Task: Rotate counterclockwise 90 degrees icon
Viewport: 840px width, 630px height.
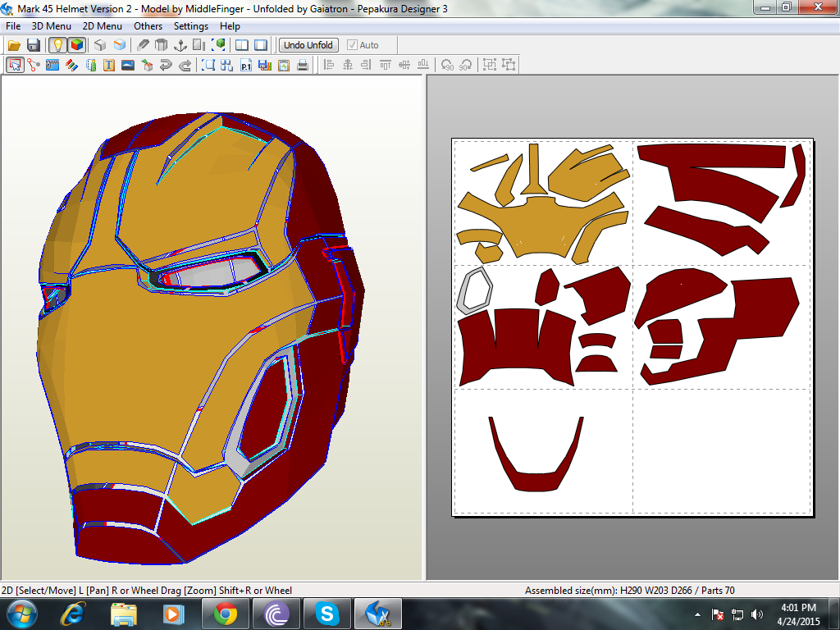Action: coord(447,66)
